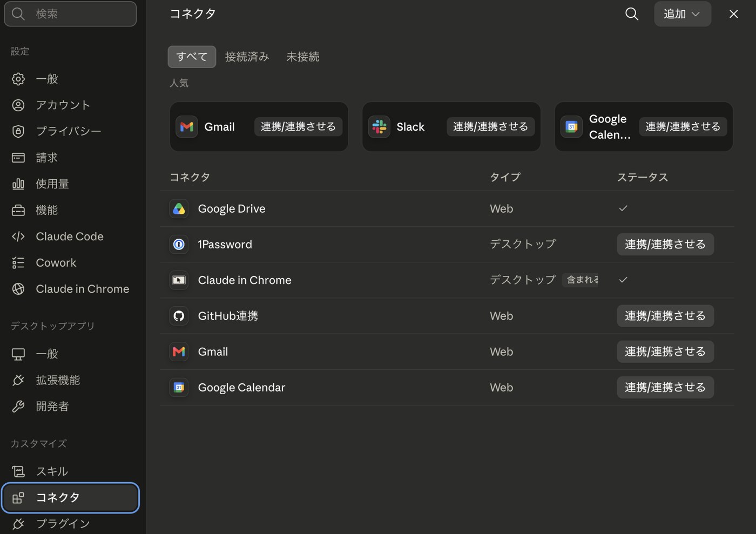The width and height of the screenshot is (756, 534).
Task: Click the 請求 card icon
Action: coord(18,158)
